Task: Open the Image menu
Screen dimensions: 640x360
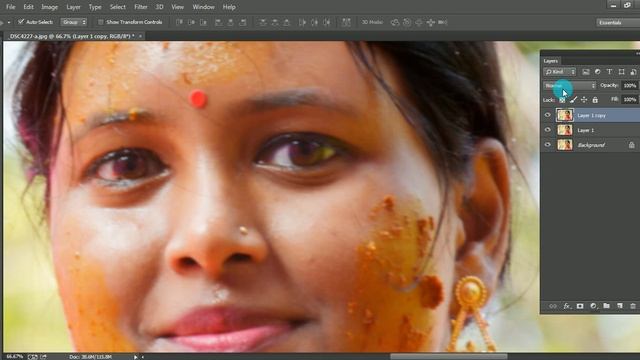Action: [x=49, y=7]
